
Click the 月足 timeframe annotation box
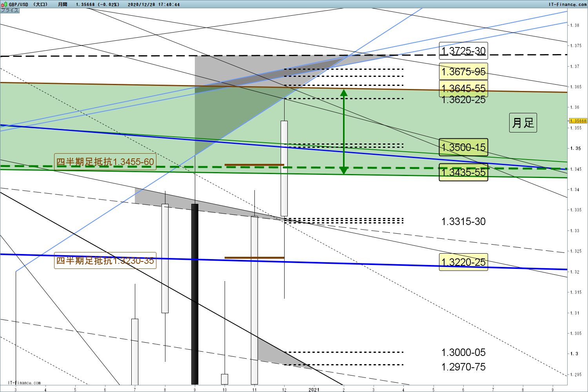[523, 123]
